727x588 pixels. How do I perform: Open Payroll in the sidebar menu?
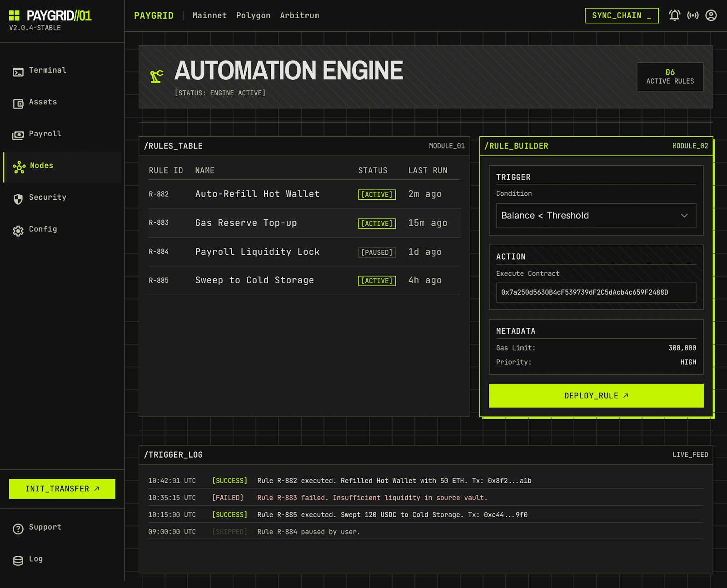tap(62, 134)
